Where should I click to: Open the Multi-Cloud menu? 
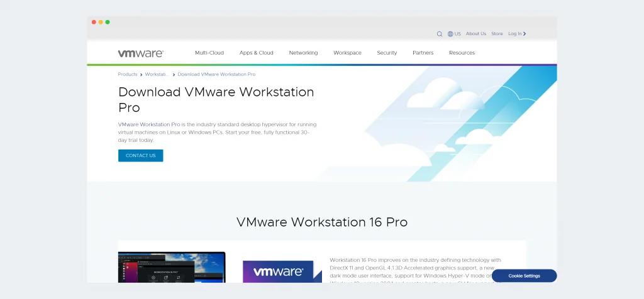tap(209, 53)
